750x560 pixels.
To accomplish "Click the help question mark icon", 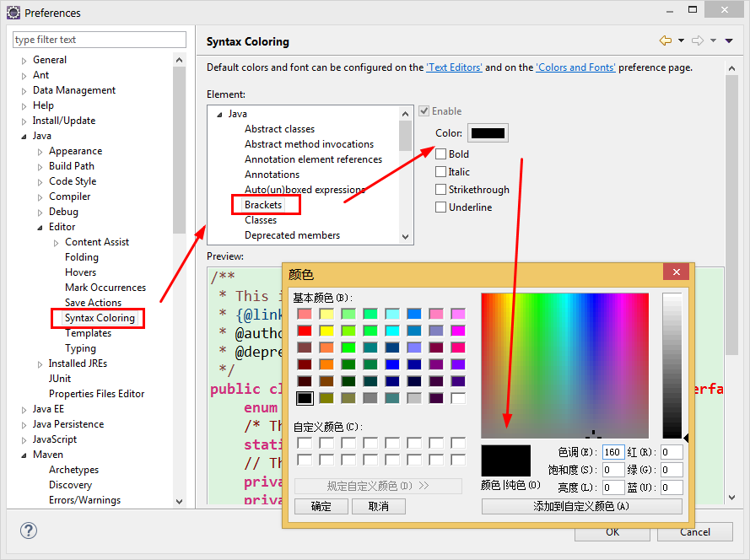I will click(29, 530).
